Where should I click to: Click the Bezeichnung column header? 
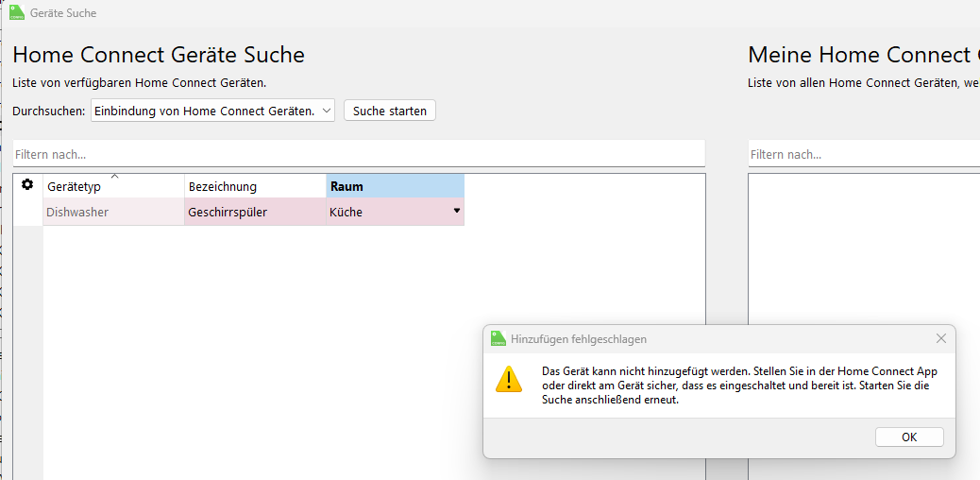pyautogui.click(x=255, y=187)
